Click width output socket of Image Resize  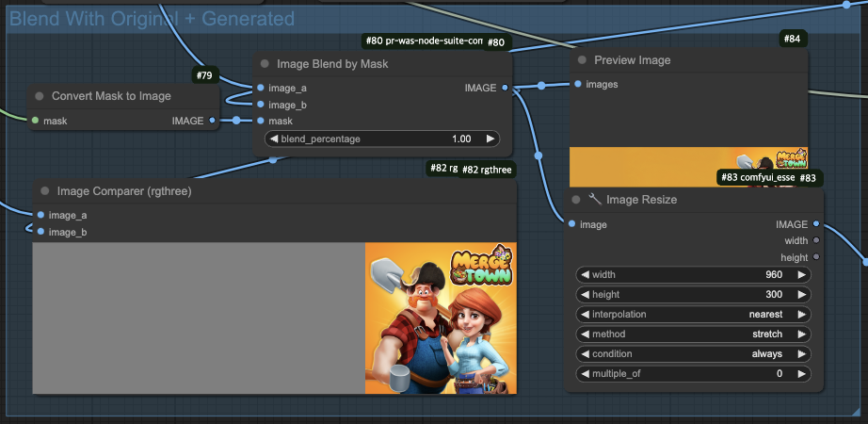(x=816, y=240)
